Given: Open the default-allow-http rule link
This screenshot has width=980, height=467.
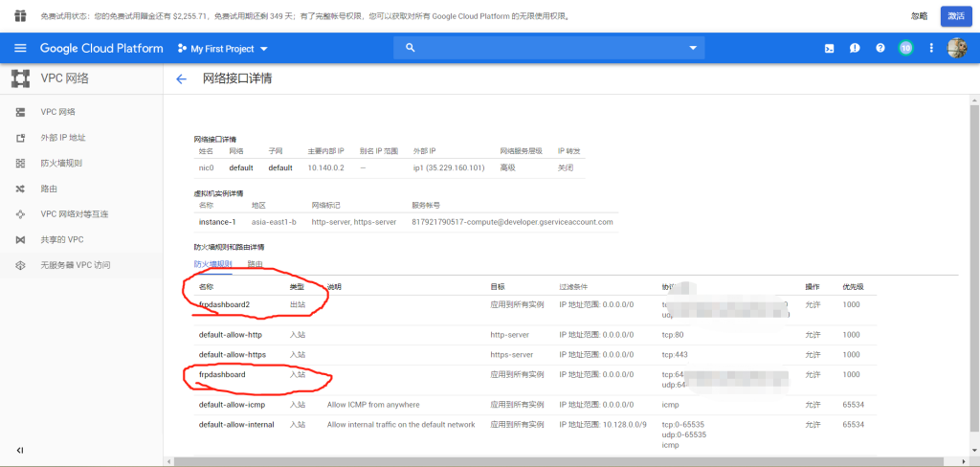Looking at the screenshot, I should pyautogui.click(x=230, y=335).
